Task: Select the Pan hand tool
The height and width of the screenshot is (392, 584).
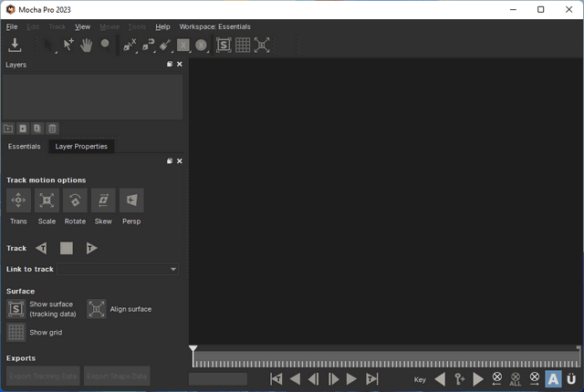Action: tap(87, 45)
